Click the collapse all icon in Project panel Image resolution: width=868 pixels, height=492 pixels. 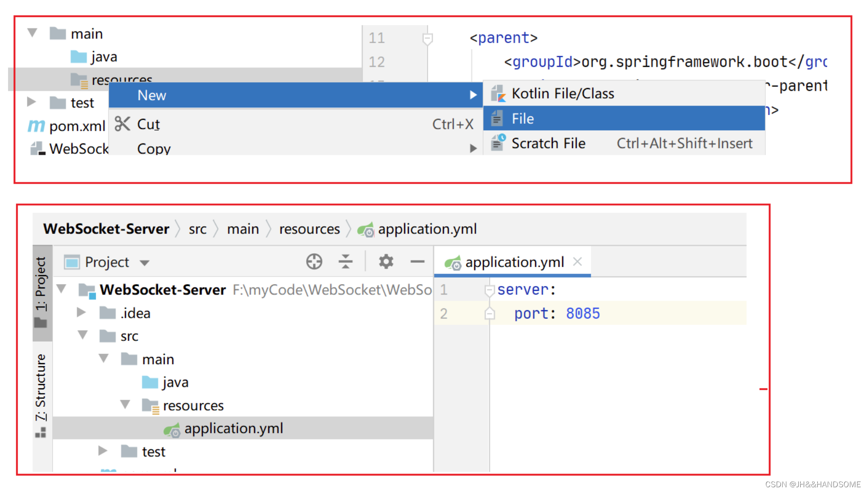pyautogui.click(x=345, y=261)
